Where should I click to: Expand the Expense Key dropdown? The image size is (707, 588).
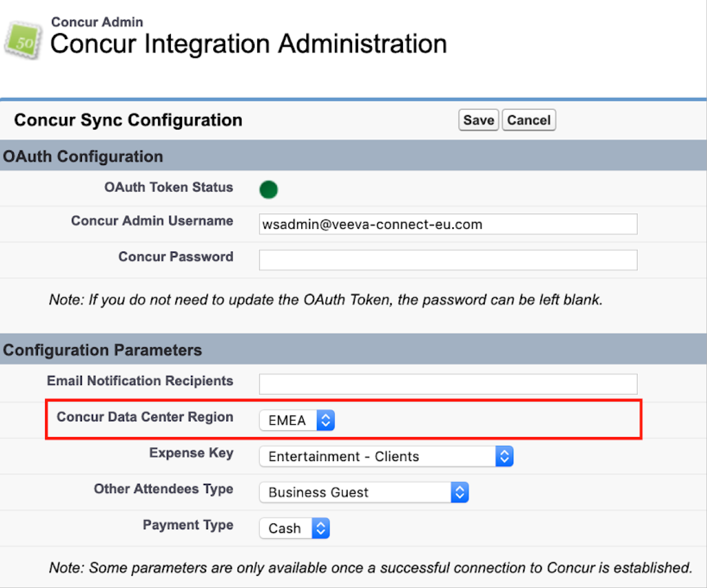point(386,456)
